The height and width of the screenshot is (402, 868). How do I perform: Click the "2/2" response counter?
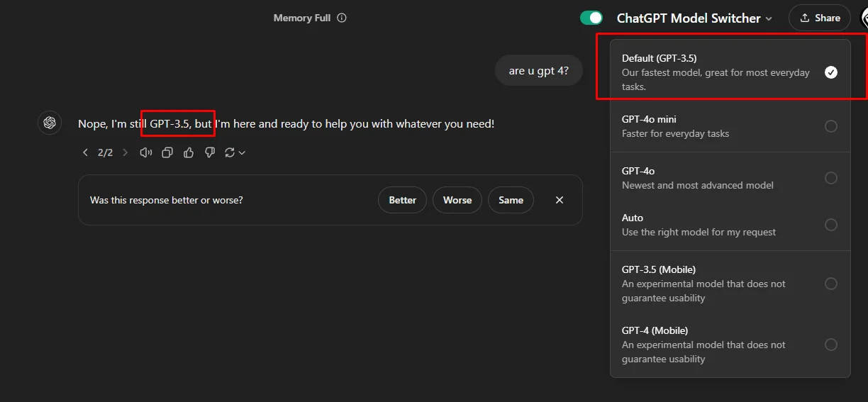(105, 152)
